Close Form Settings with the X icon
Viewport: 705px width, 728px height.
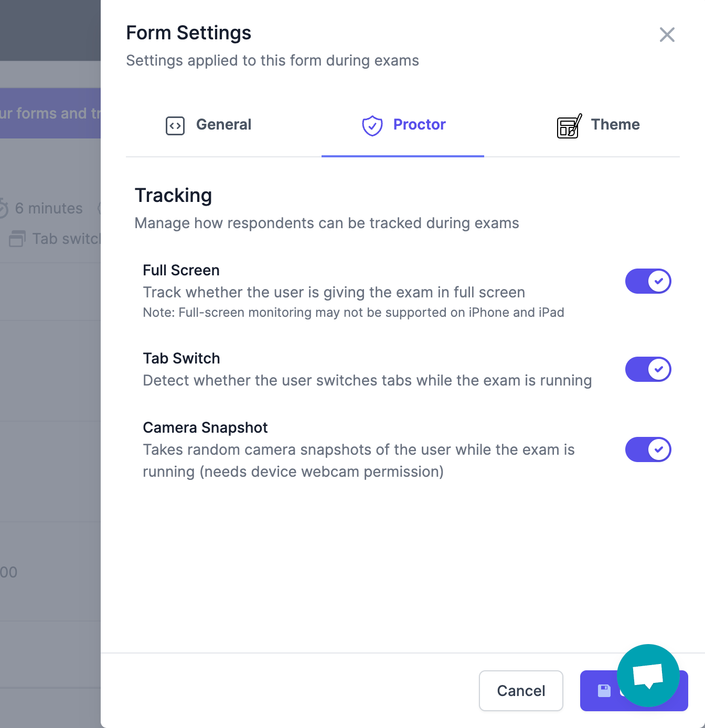pyautogui.click(x=667, y=35)
